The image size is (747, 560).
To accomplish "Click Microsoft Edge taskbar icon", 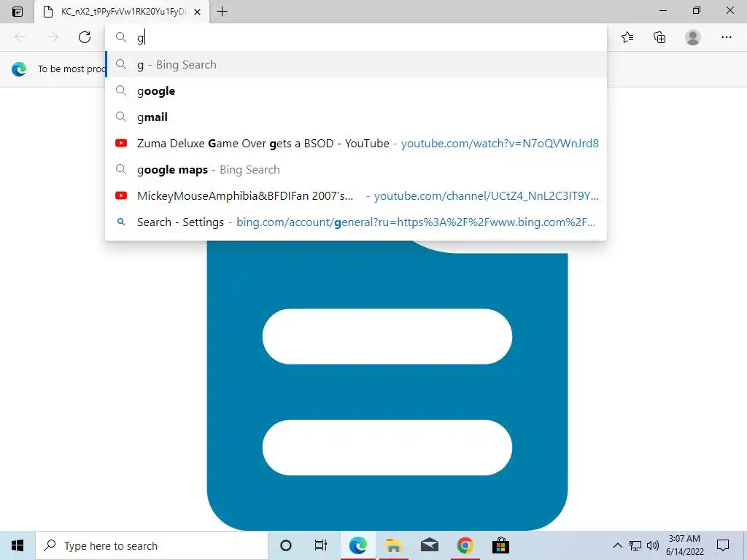I will coord(357,545).
